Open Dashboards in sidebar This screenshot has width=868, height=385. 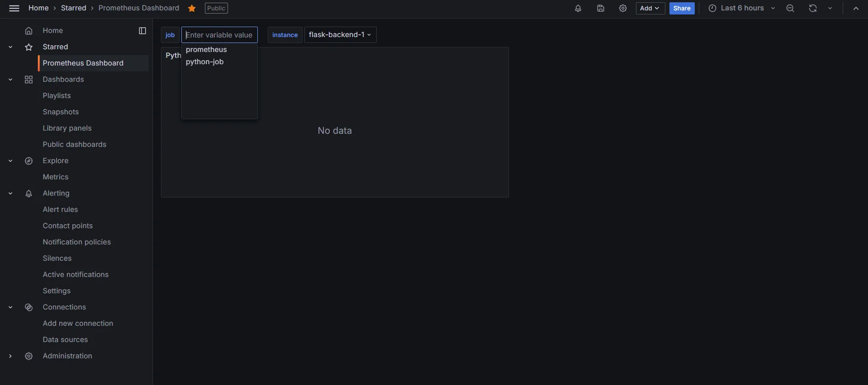[63, 80]
